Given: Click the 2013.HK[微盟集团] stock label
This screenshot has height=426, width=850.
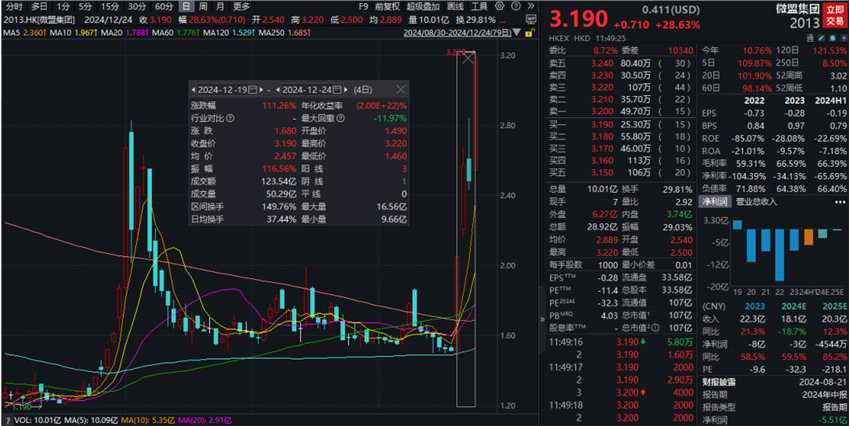Looking at the screenshot, I should coord(39,20).
